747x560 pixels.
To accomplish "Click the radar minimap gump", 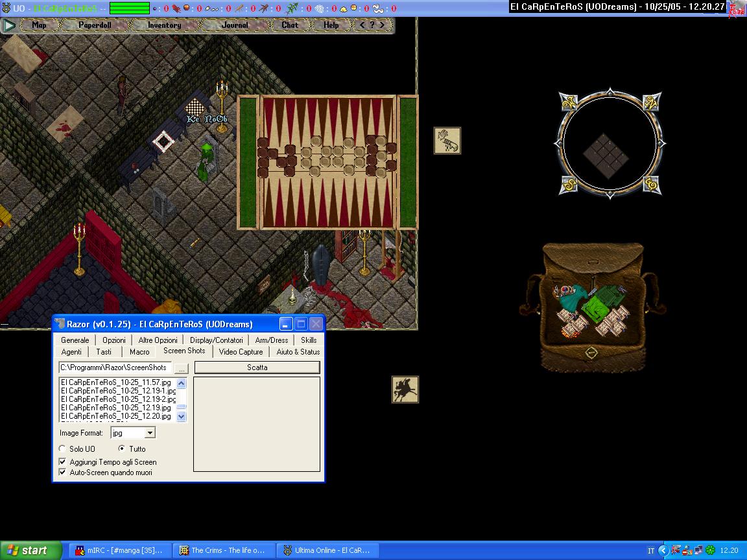I will [610, 143].
